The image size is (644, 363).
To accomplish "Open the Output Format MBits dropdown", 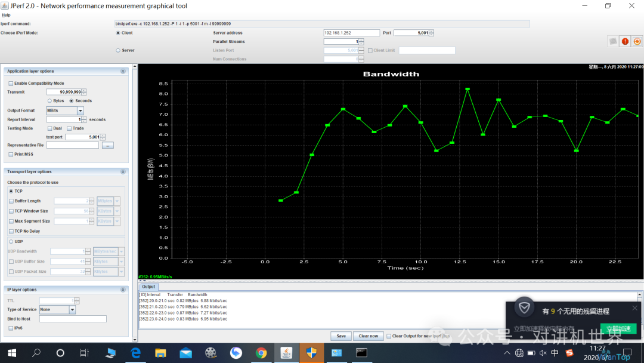I will click(80, 110).
